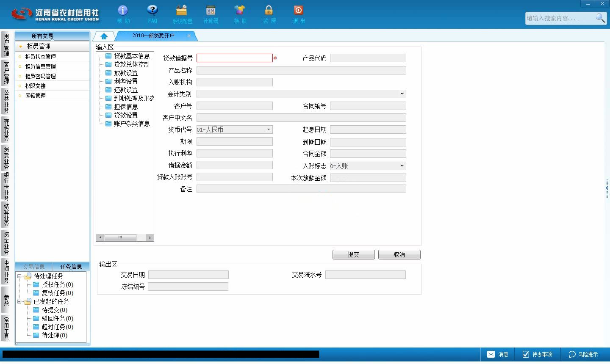Click the search magnifier icon
610x364 pixels.
coord(600,18)
